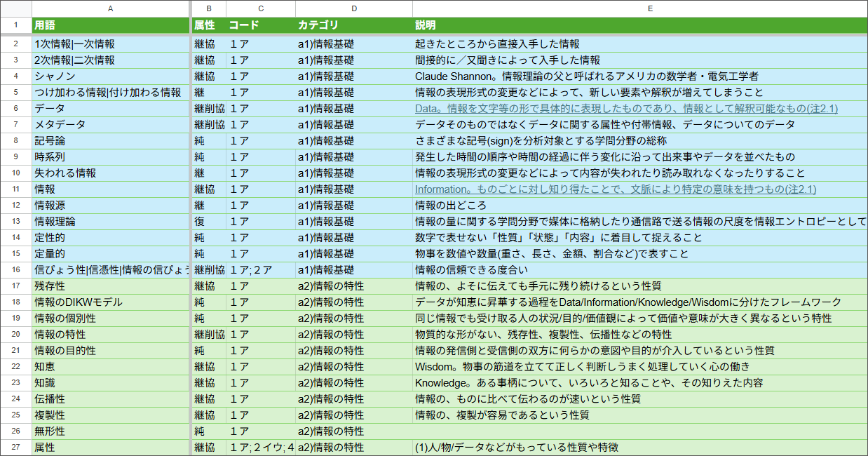The height and width of the screenshot is (456, 868).
Task: Click the code cell '1ア; 2ア'
Action: (x=261, y=270)
